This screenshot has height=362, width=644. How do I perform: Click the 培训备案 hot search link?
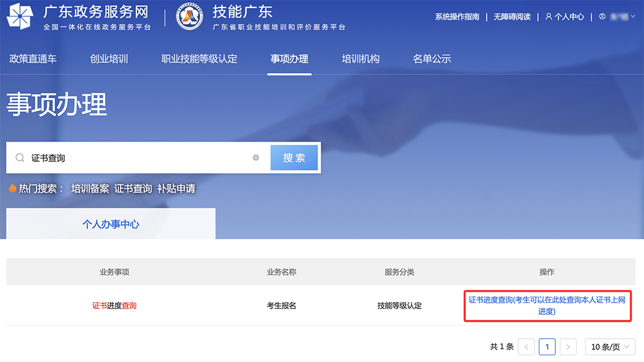(x=90, y=188)
